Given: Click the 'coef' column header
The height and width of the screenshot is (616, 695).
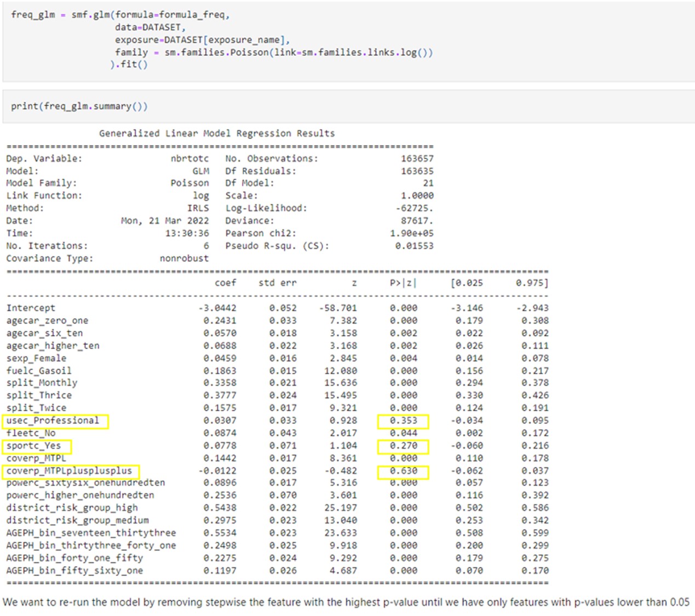Looking at the screenshot, I should 225,283.
